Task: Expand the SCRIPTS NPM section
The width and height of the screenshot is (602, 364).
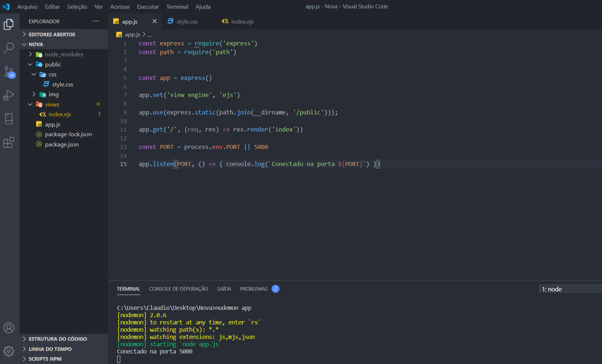Action: tap(64, 359)
